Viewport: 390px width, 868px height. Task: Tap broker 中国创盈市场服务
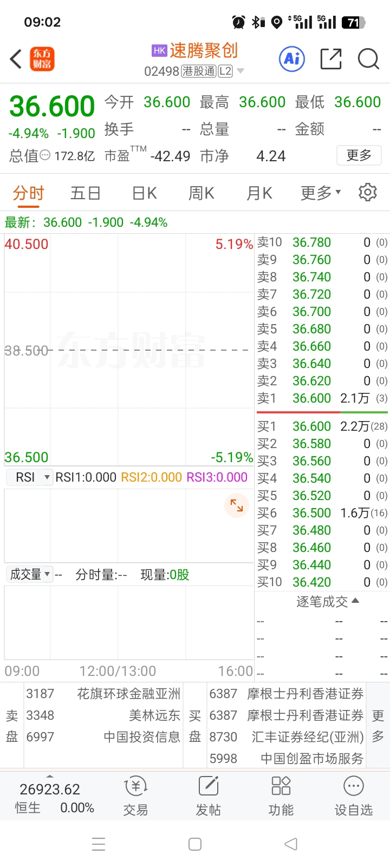pos(312,759)
